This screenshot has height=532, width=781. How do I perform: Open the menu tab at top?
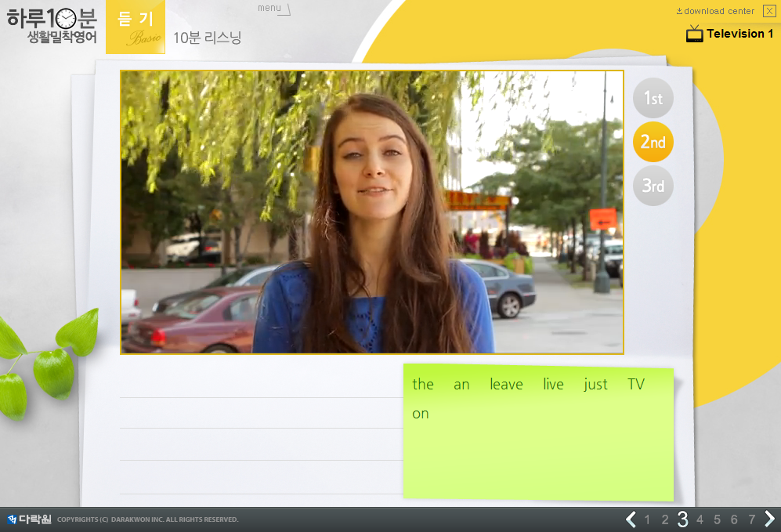272,9
